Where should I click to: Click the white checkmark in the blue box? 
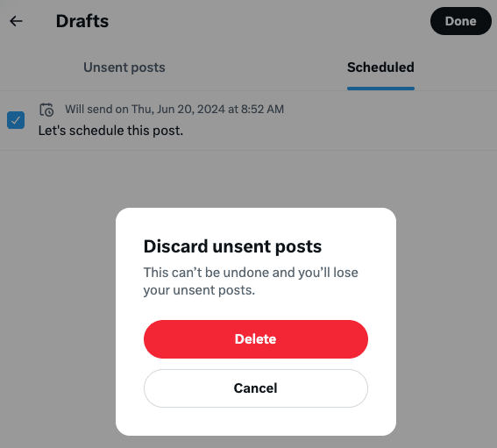click(16, 120)
